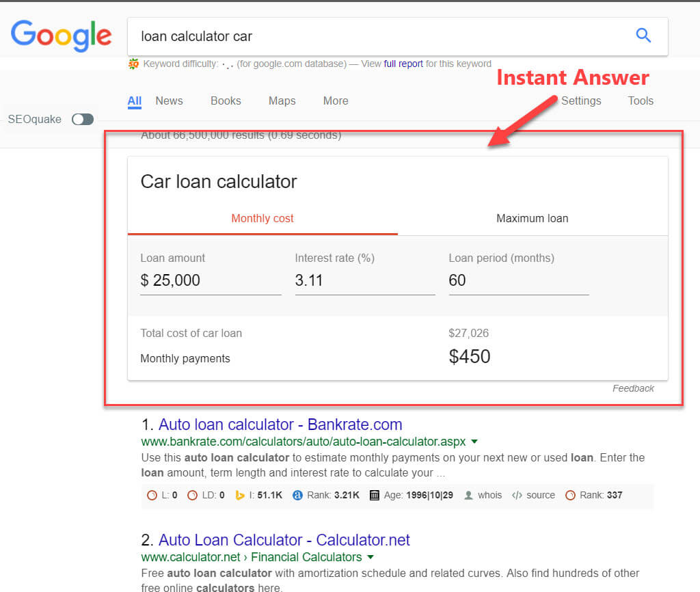Open Auto loan calculator - Bankrate.com result
The height and width of the screenshot is (592, 700).
point(280,425)
